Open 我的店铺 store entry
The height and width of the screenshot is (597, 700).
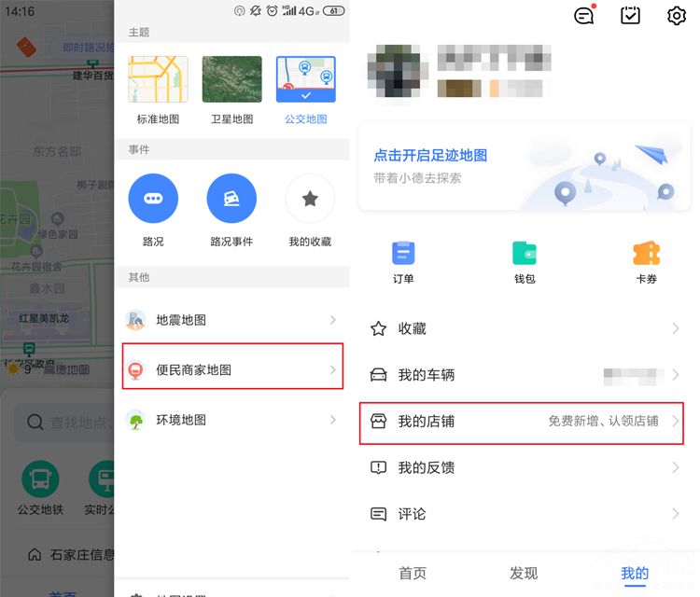tap(522, 422)
